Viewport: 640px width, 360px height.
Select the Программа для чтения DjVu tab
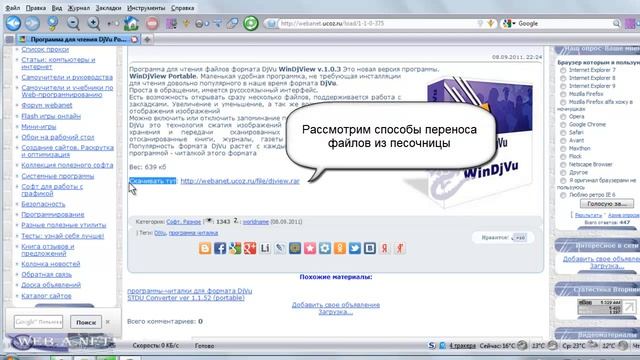pyautogui.click(x=78, y=40)
